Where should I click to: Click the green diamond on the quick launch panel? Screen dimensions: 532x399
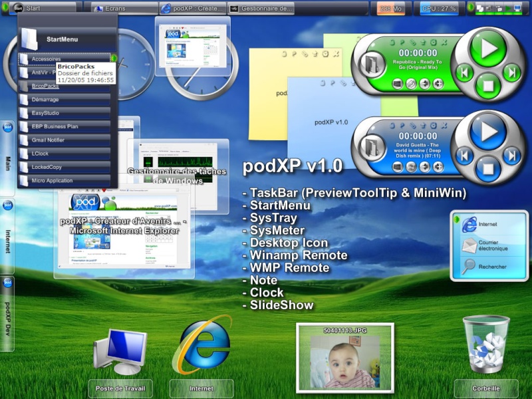[456, 219]
